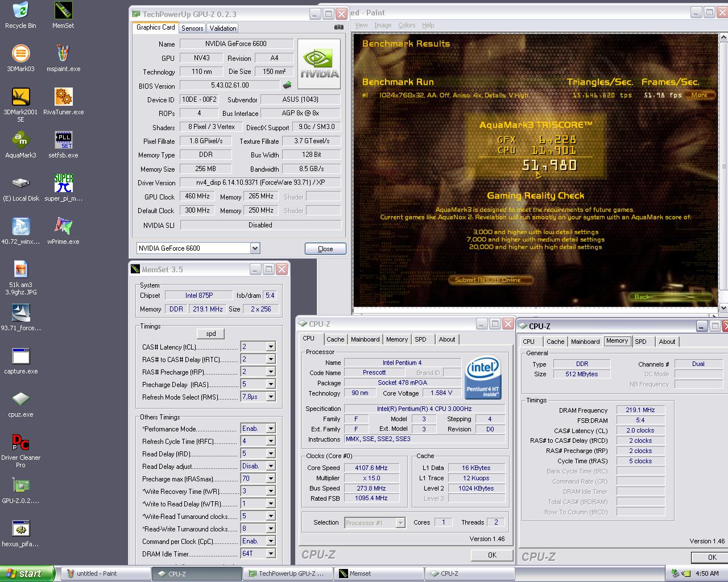The image size is (728, 582).
Task: Expand the Read Delay (tRD) dropdown
Action: pos(271,454)
